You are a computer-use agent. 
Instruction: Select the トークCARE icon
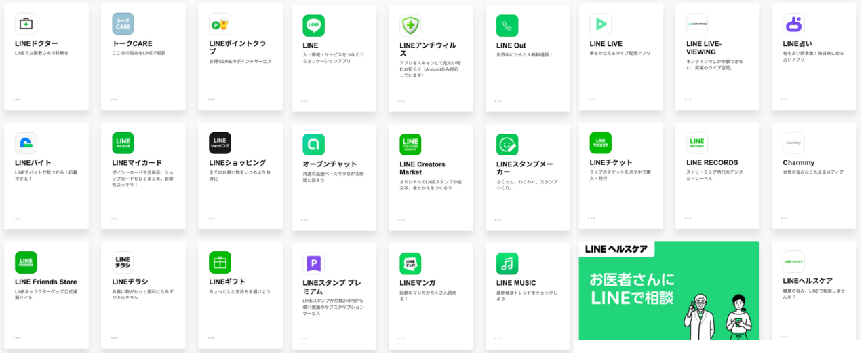[123, 24]
